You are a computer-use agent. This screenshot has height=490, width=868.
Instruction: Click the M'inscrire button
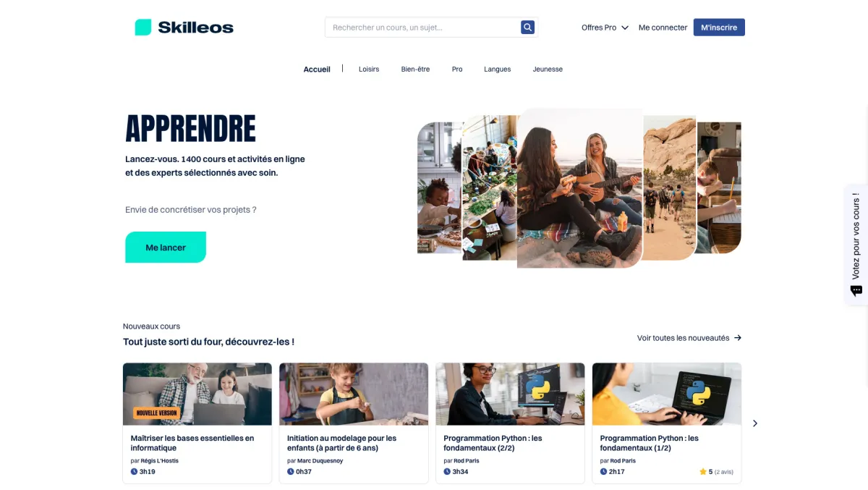[x=719, y=28]
